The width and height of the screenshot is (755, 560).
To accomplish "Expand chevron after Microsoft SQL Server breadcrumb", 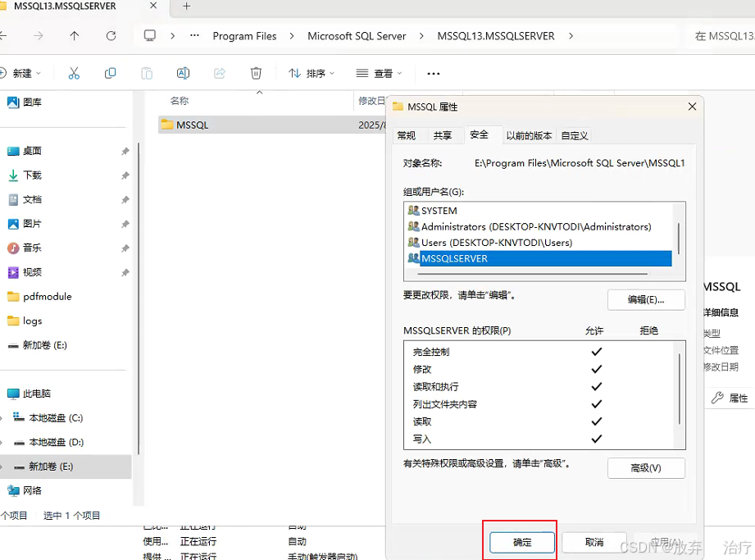I will pyautogui.click(x=421, y=36).
